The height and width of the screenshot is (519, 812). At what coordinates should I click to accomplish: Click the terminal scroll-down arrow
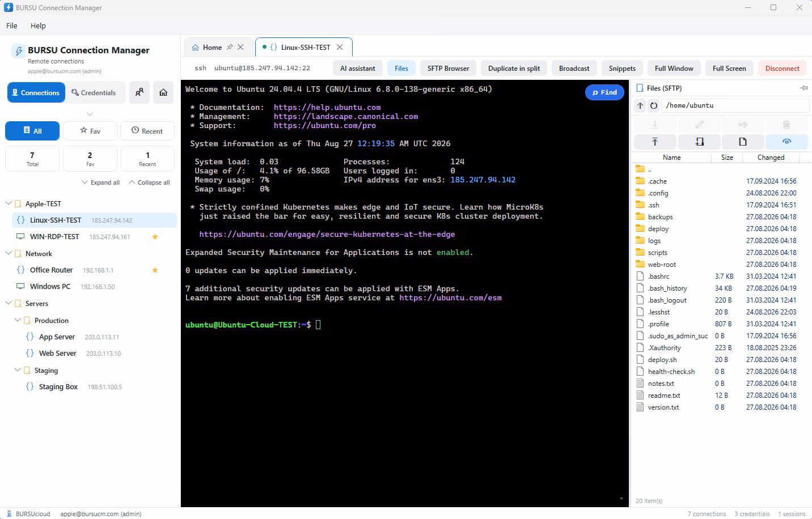click(x=621, y=499)
